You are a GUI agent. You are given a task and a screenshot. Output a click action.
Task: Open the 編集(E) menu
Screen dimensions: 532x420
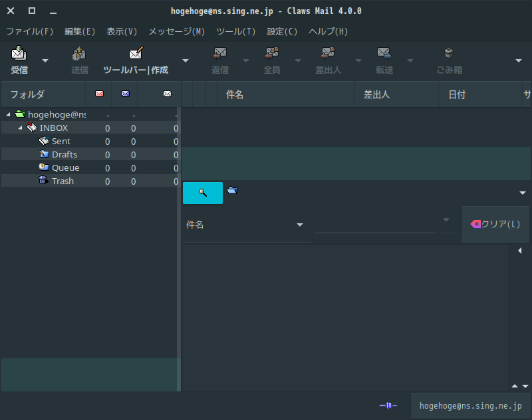80,31
